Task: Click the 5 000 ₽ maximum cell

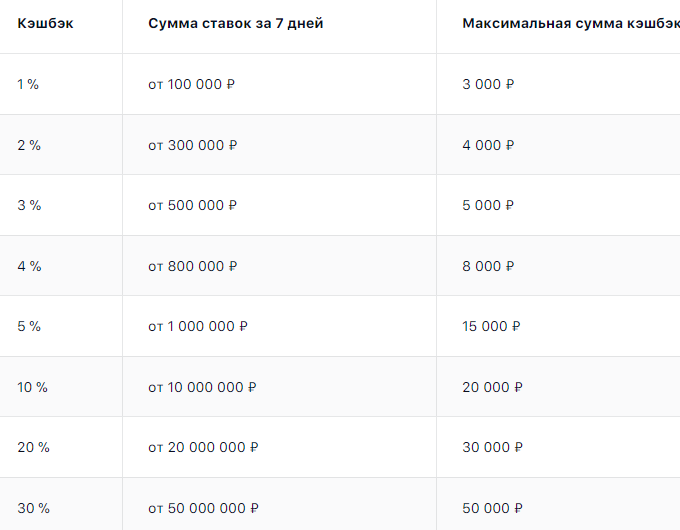Action: [488, 206]
